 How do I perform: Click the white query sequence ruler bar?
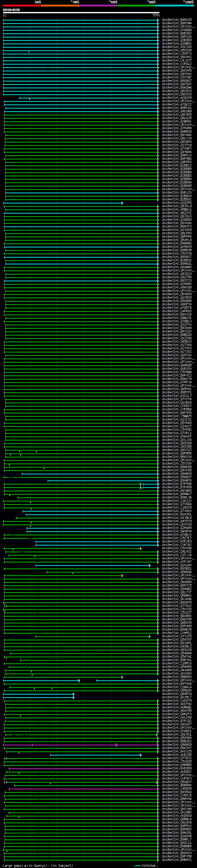pos(81,13)
